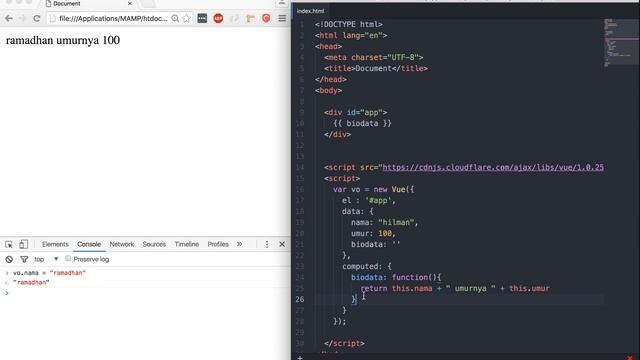Click the var vo = new Vue line

pos(373,189)
